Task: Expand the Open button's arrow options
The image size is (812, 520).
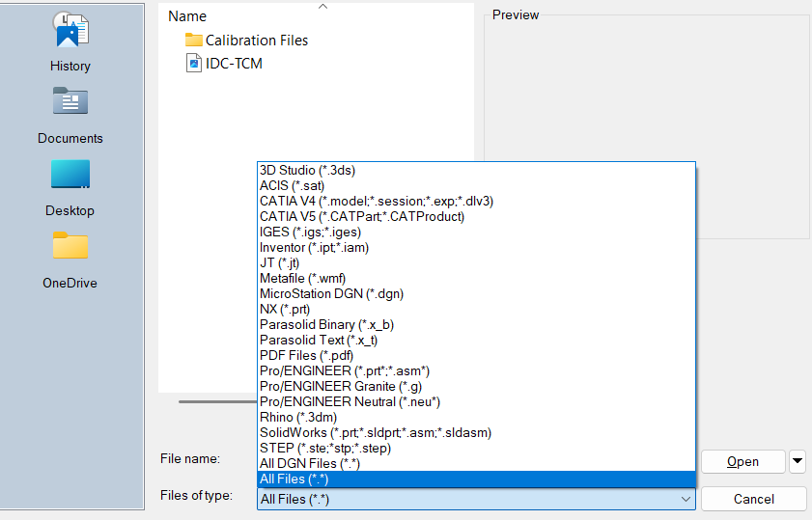Action: (798, 461)
